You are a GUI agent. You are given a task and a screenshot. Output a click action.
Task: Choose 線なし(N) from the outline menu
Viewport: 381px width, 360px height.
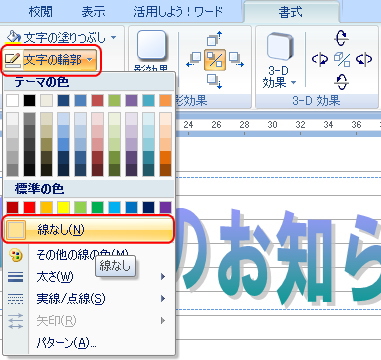click(88, 230)
